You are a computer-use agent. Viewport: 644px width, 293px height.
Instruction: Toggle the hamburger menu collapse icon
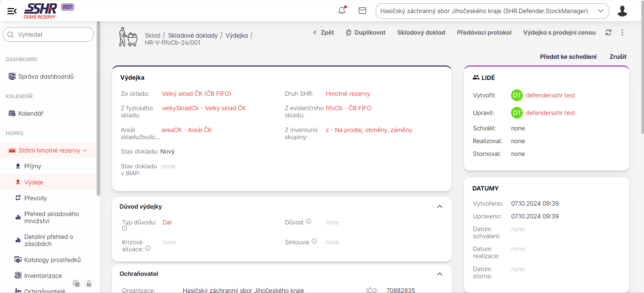click(x=12, y=11)
